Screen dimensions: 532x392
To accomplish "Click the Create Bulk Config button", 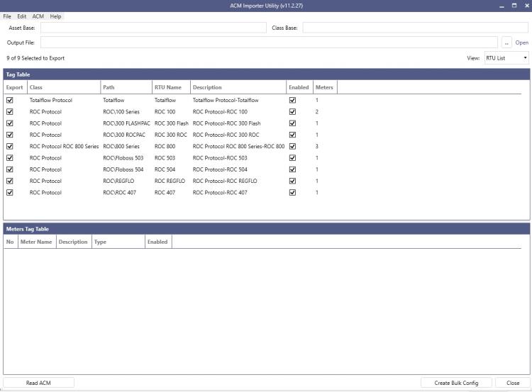I will 456,383.
